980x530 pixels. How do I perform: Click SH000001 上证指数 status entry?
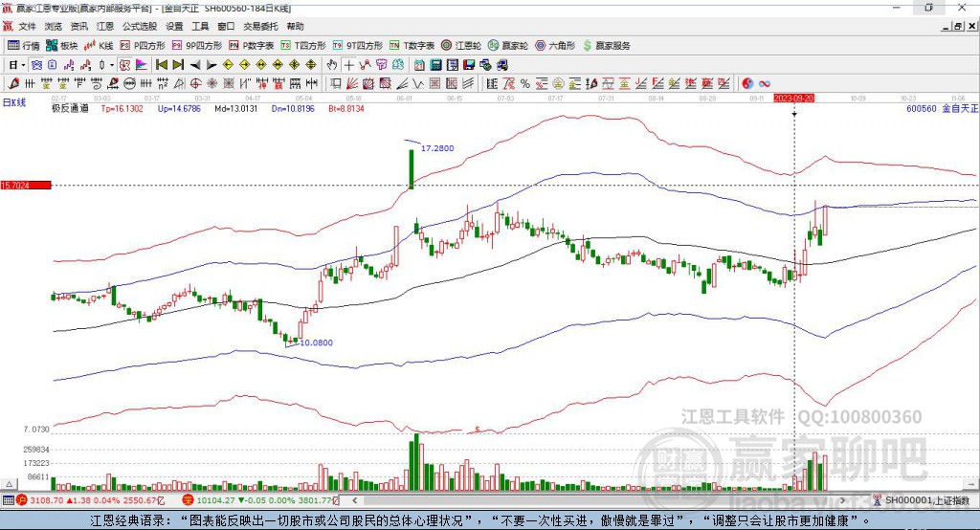click(x=922, y=500)
